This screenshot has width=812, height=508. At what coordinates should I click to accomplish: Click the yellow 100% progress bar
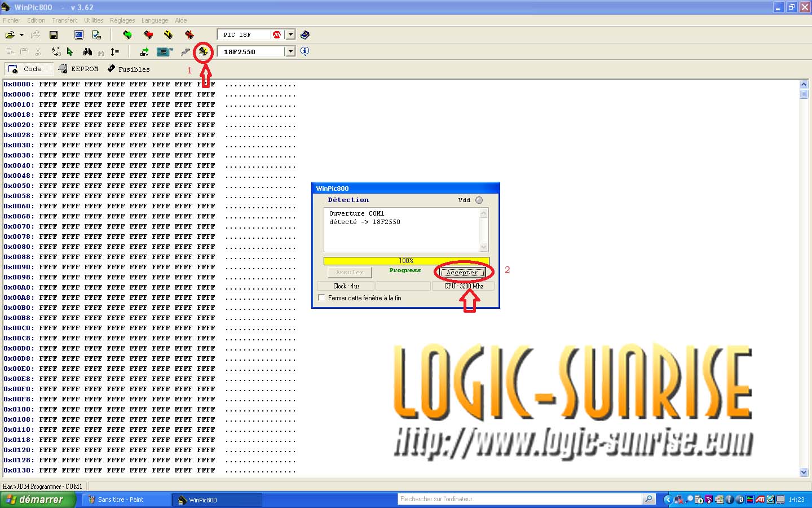click(x=406, y=261)
